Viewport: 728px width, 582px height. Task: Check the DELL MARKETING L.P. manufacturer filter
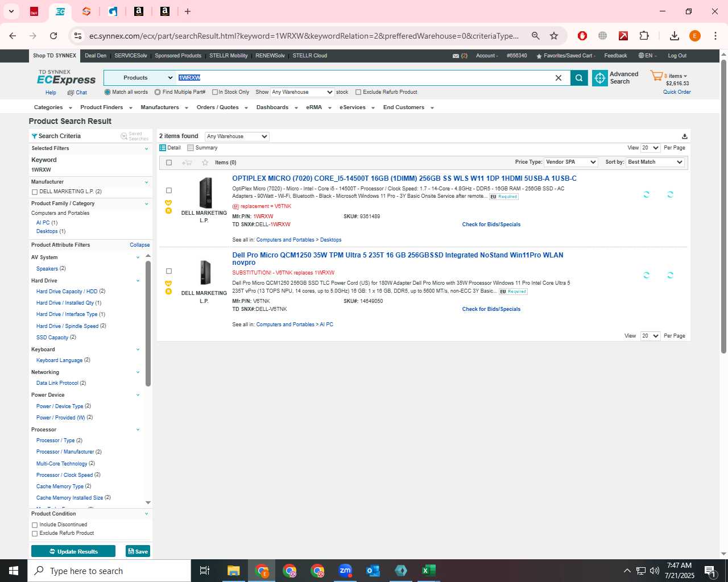(35, 192)
